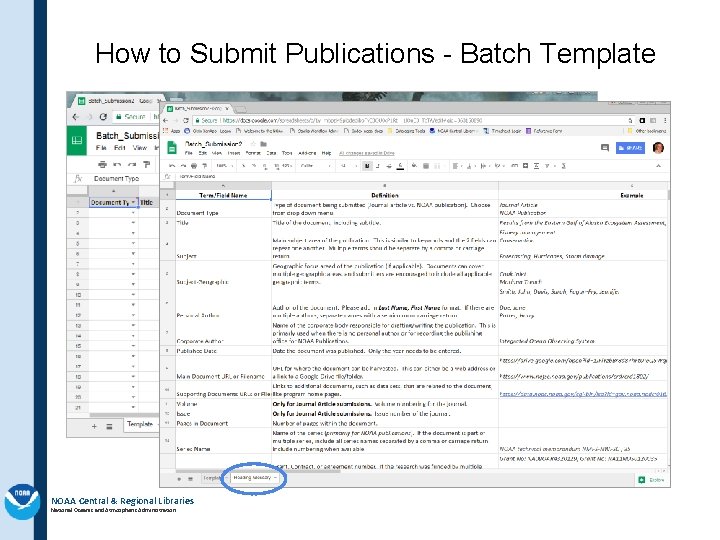Open the vertical align dropdown
The width and height of the screenshot is (720, 540).
(x=471, y=166)
